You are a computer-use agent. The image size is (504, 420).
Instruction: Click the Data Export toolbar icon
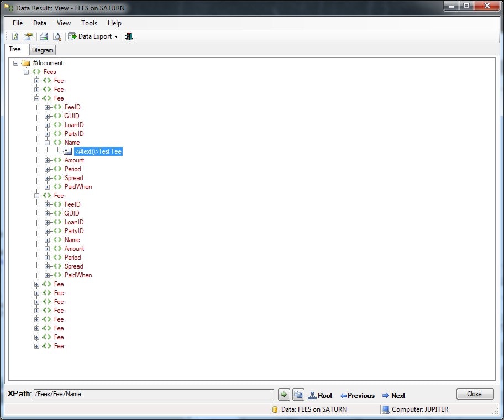click(x=72, y=36)
